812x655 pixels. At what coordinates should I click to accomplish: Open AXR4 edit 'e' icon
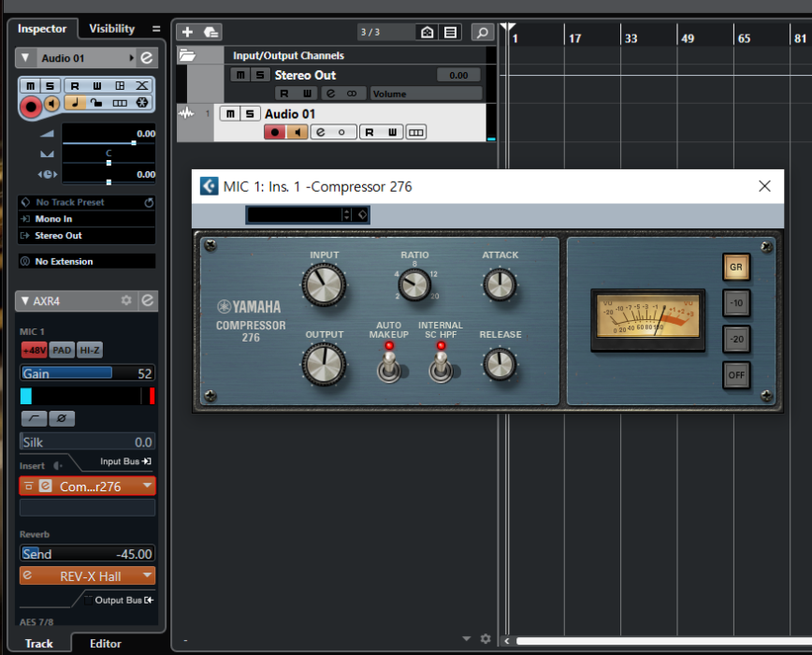click(x=148, y=300)
